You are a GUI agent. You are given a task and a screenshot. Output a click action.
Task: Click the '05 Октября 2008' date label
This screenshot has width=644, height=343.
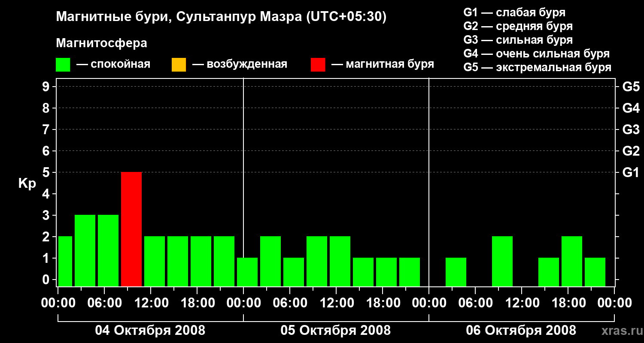click(x=336, y=331)
